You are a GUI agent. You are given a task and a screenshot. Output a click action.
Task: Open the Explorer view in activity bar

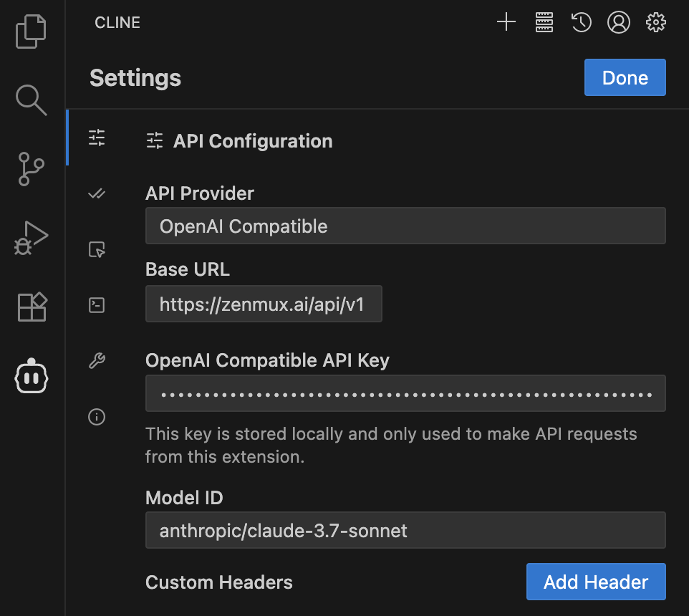[31, 32]
